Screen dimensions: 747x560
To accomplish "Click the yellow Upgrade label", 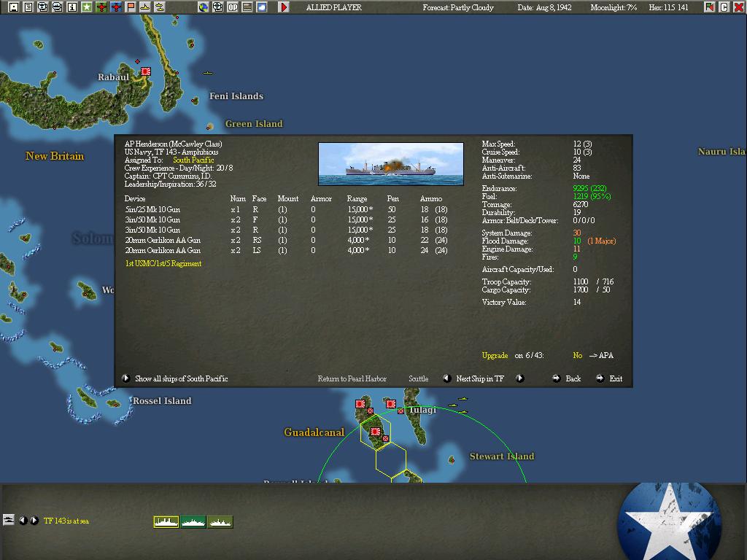I will click(495, 356).
